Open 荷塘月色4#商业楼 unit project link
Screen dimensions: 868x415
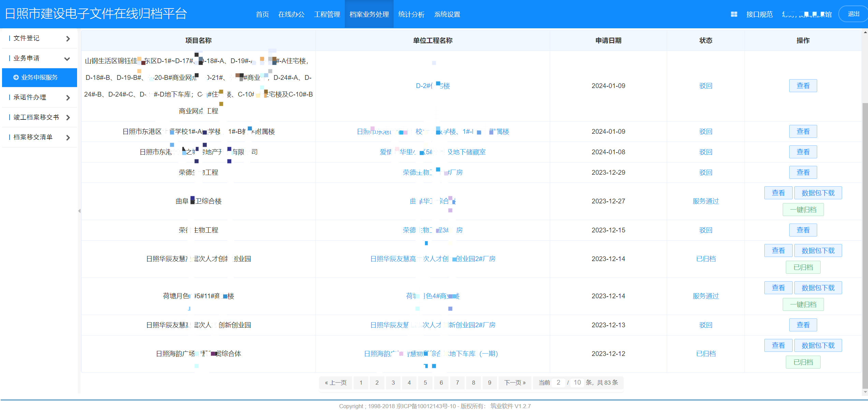pos(433,296)
